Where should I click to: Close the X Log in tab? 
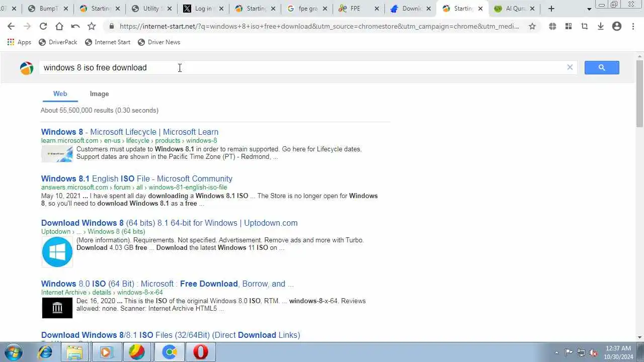click(221, 9)
